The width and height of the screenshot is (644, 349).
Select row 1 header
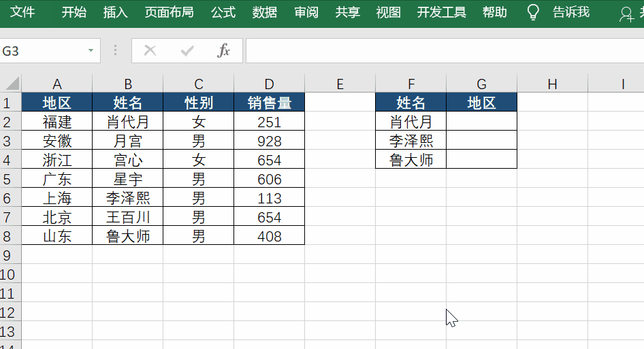(x=10, y=102)
